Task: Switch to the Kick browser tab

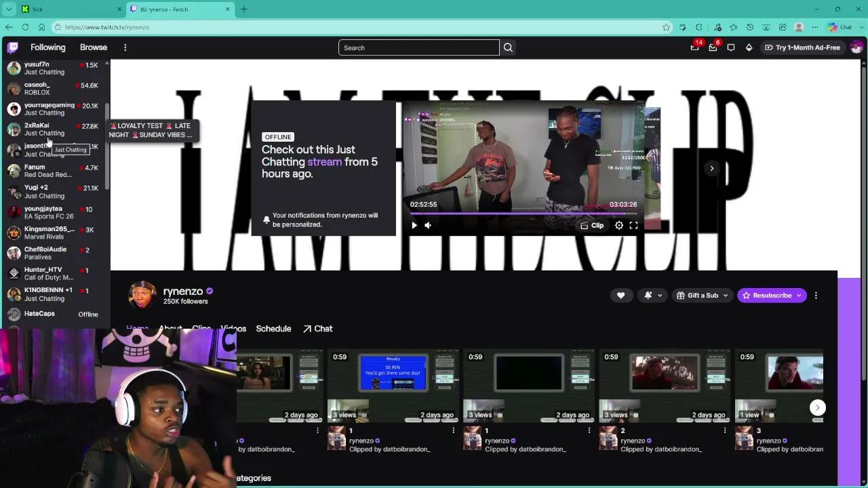Action: (71, 9)
